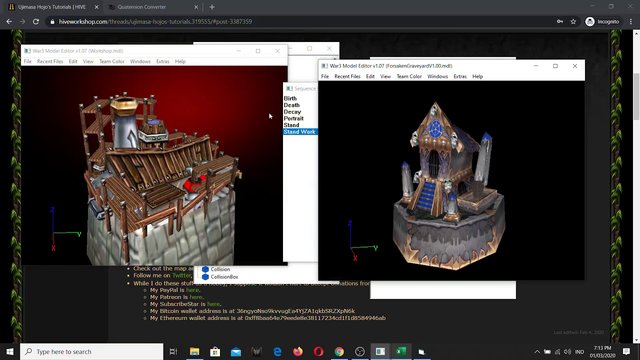Open Recent Files menu in ForsakenGraveyard window

[x=347, y=76]
